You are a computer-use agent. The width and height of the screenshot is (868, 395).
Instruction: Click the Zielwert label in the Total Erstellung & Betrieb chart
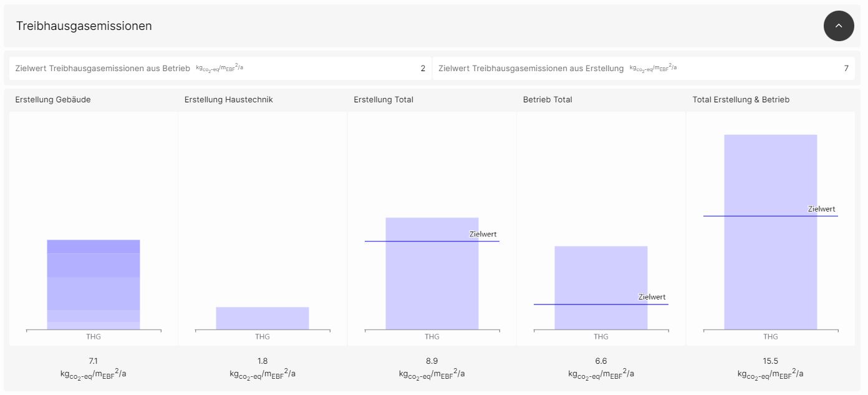(x=821, y=209)
